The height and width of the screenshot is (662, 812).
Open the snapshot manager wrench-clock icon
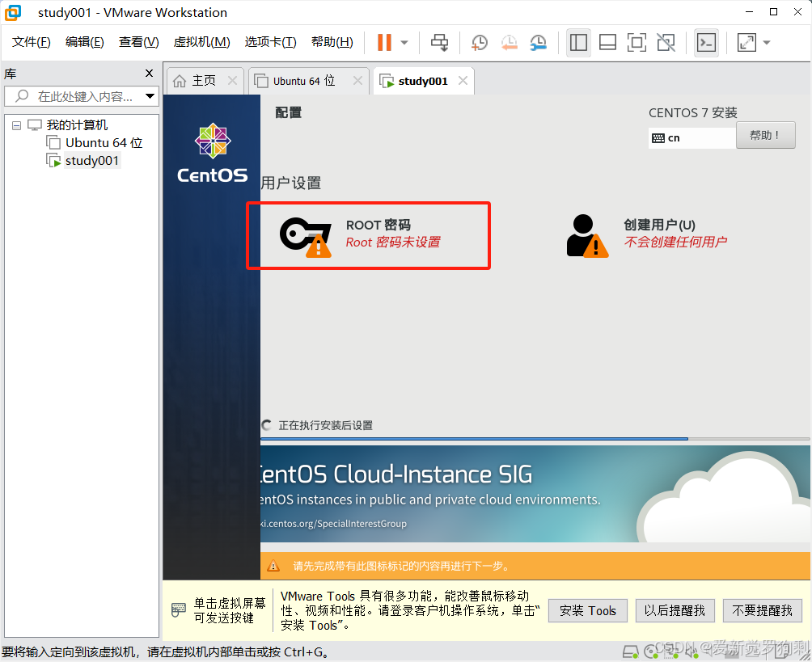539,43
